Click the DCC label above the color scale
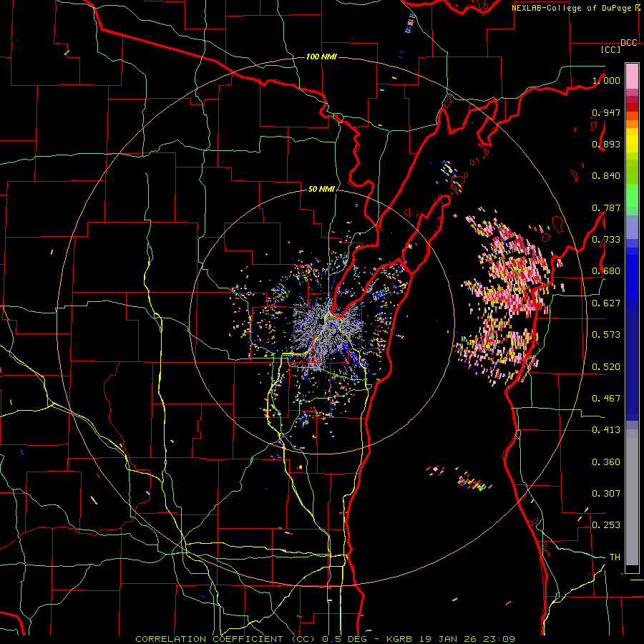Screen dimensions: 644x644 [x=629, y=43]
